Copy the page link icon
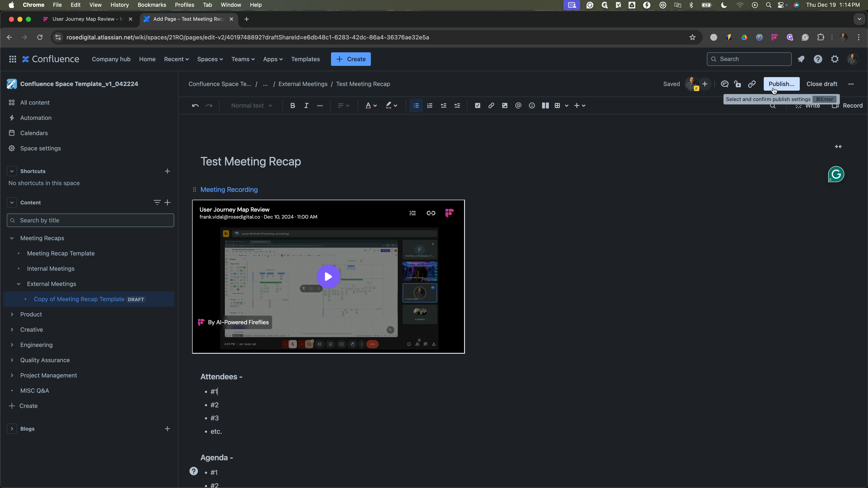Viewport: 868px width, 488px height. [x=752, y=84]
